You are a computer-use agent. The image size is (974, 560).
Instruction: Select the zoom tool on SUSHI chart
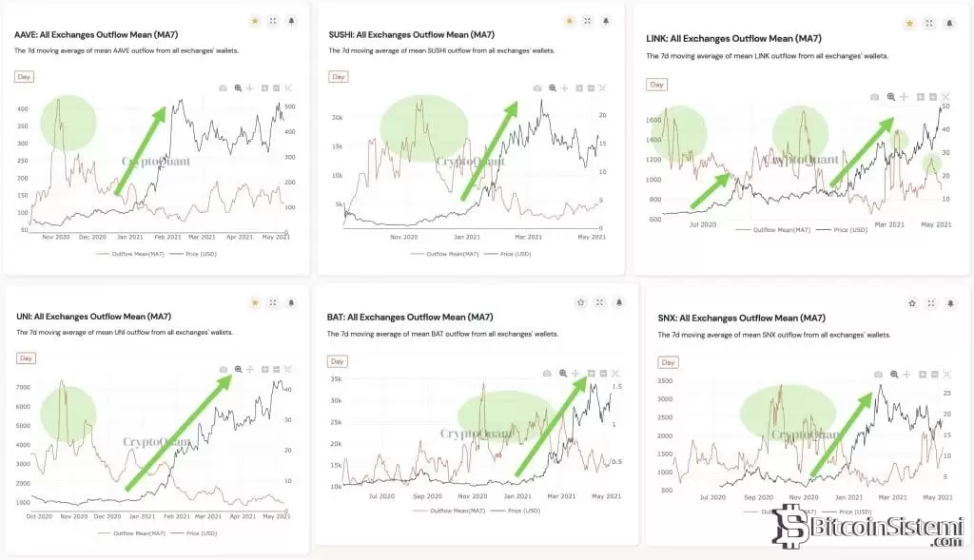click(x=552, y=87)
